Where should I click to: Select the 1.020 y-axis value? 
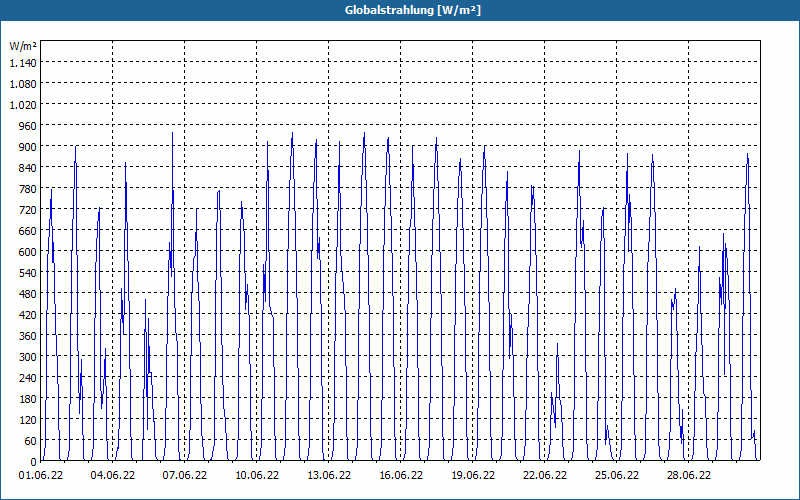(x=23, y=104)
